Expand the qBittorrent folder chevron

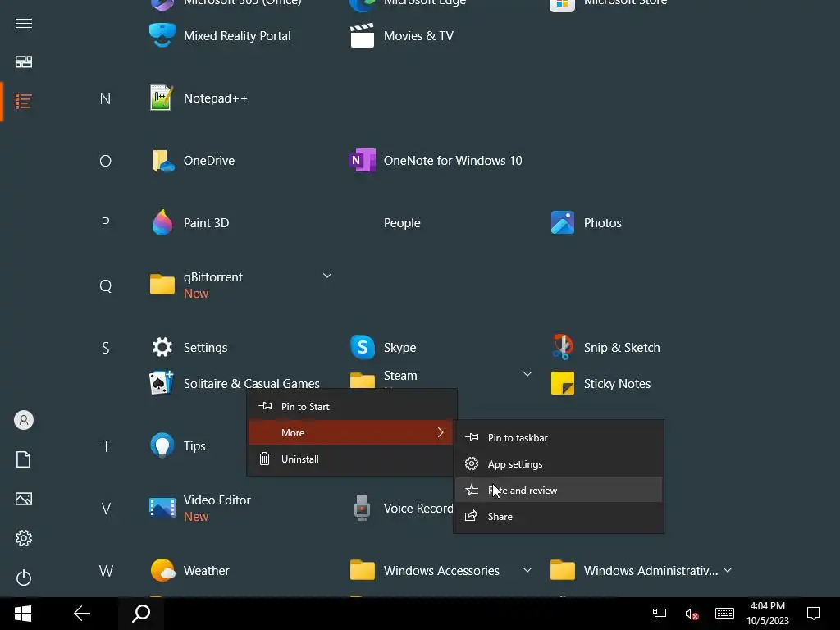coord(326,276)
